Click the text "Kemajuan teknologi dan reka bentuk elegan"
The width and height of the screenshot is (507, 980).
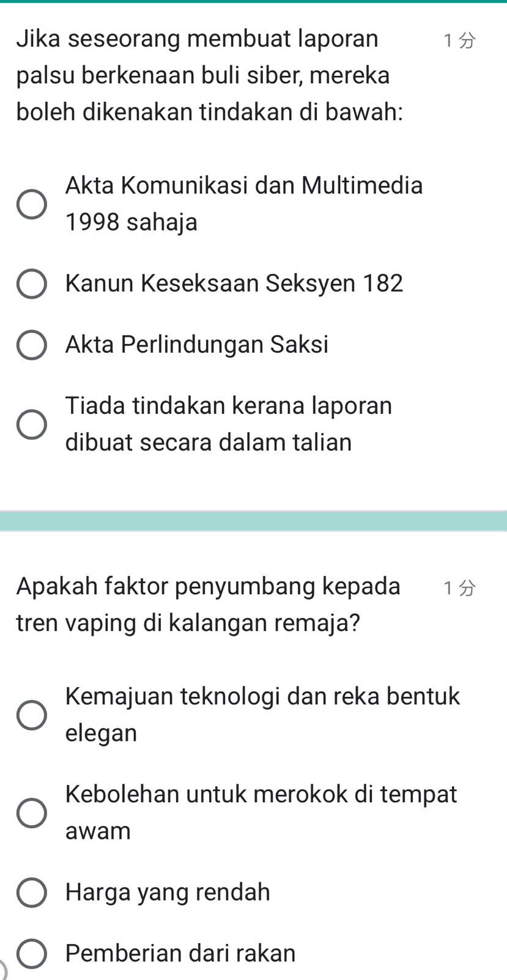[262, 714]
